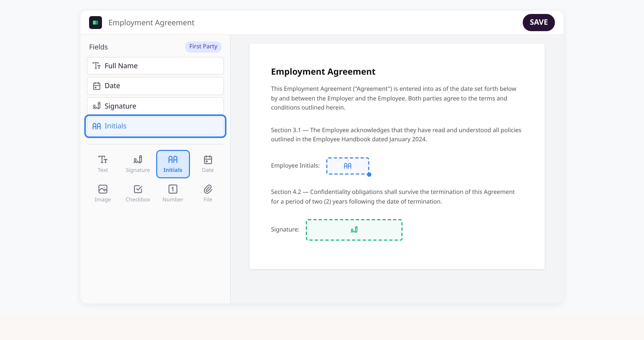Select the Number field type tool
Viewport: 644px width, 340px height.
click(x=173, y=194)
